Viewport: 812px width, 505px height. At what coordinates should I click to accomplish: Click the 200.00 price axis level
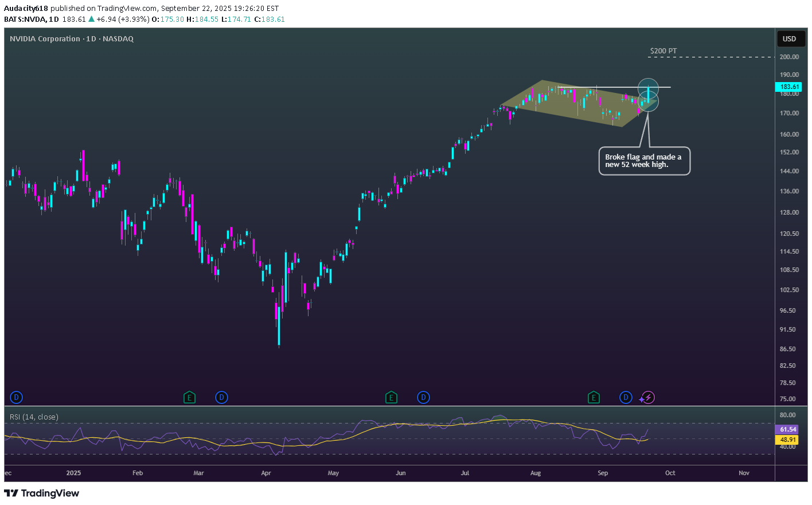click(x=789, y=57)
